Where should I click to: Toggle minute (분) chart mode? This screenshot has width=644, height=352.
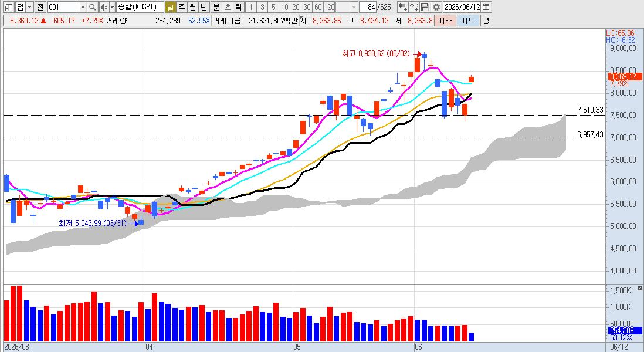coord(216,7)
